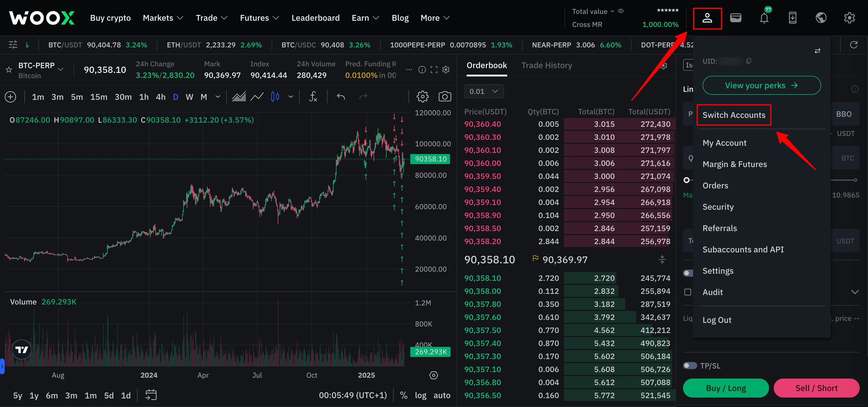868x407 pixels.
Task: Open Leaderboard link
Action: pyautogui.click(x=315, y=18)
